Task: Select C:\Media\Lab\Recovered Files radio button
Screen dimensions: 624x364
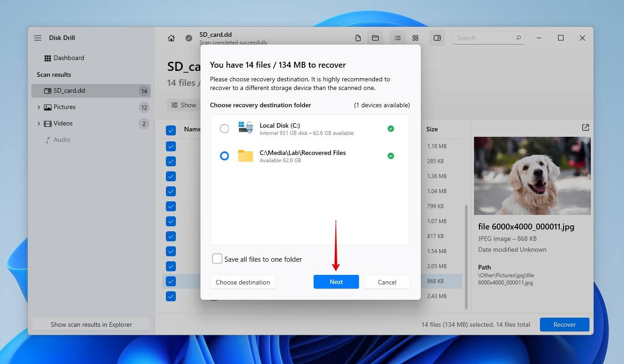Action: 225,156
